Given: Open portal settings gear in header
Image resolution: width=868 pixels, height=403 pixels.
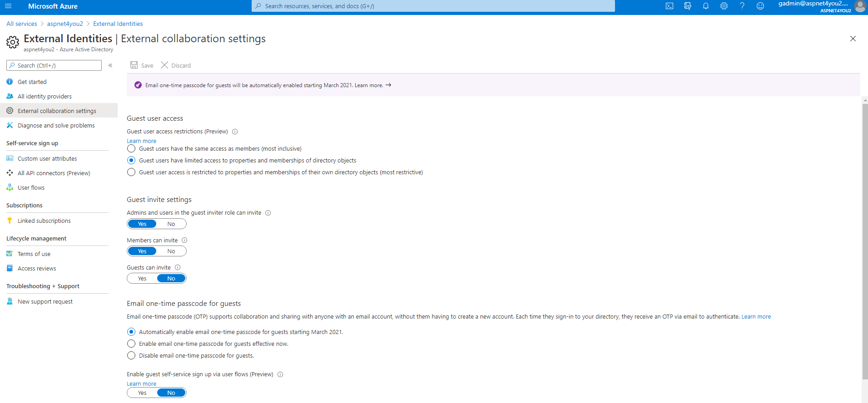Looking at the screenshot, I should 724,6.
